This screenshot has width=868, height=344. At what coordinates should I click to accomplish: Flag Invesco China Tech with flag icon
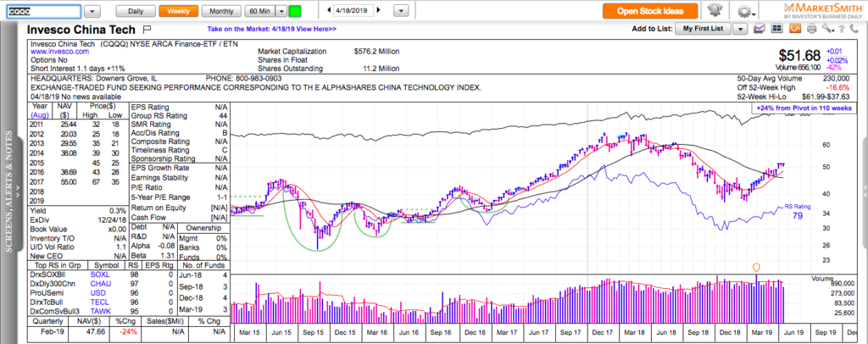pos(147,30)
